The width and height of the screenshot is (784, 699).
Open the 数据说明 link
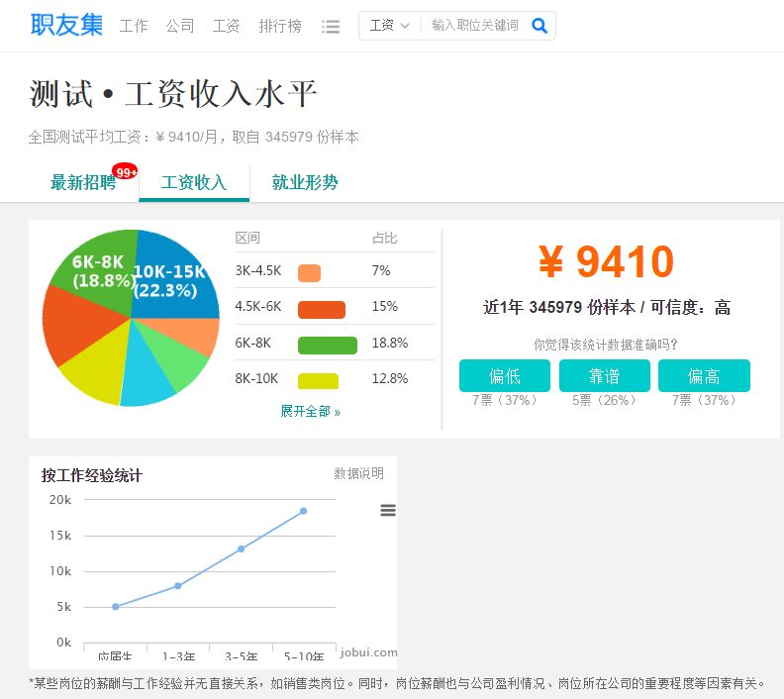358,474
